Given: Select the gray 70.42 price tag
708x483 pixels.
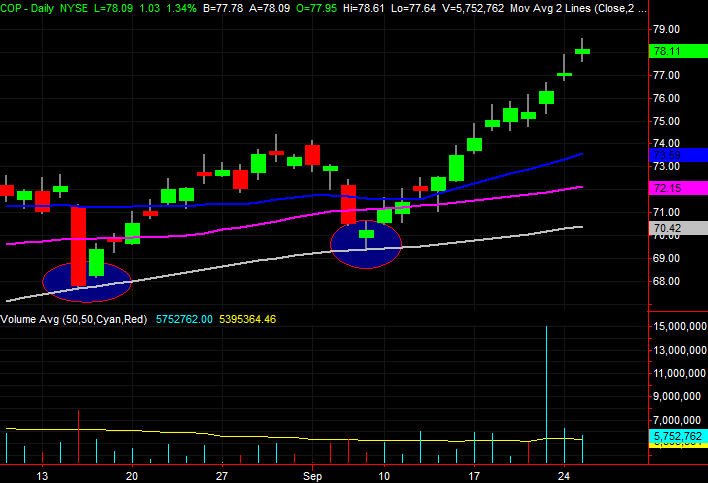Looking at the screenshot, I should (667, 228).
